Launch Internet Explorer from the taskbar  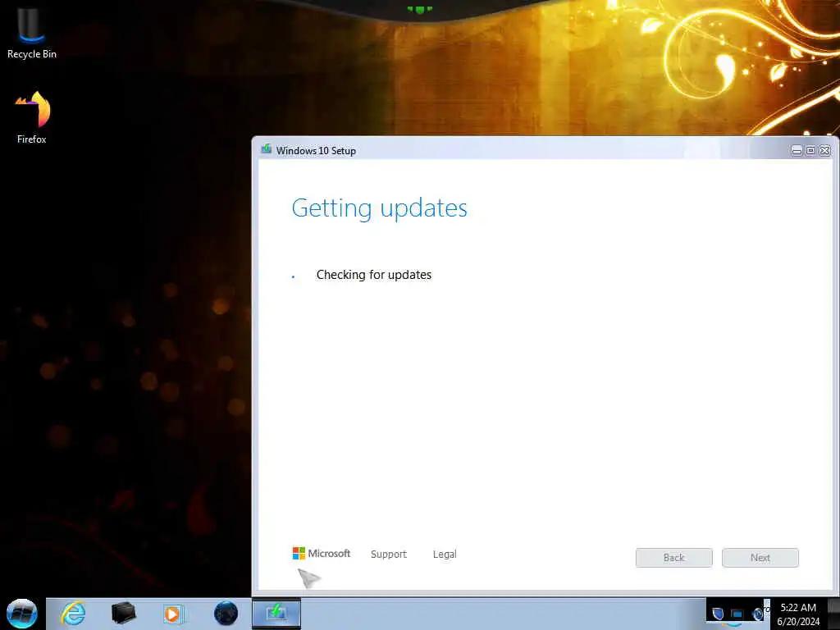pos(73,613)
